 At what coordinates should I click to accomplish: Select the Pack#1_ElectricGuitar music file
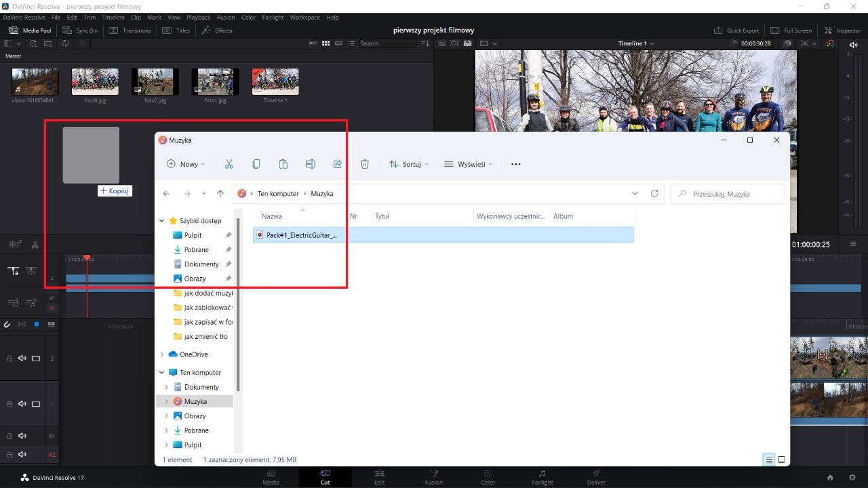coord(300,235)
